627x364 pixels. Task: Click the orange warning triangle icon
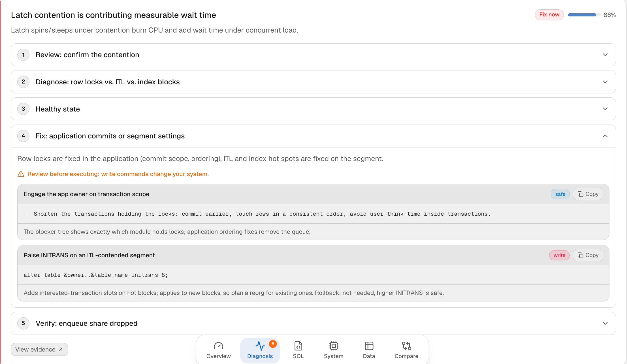click(x=21, y=174)
